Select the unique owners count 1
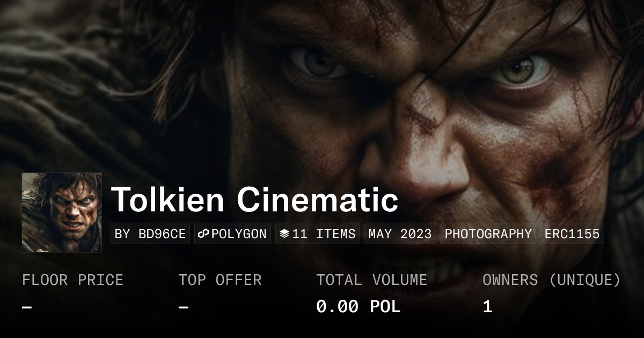Screen dimensions: 644x338 click(487, 307)
